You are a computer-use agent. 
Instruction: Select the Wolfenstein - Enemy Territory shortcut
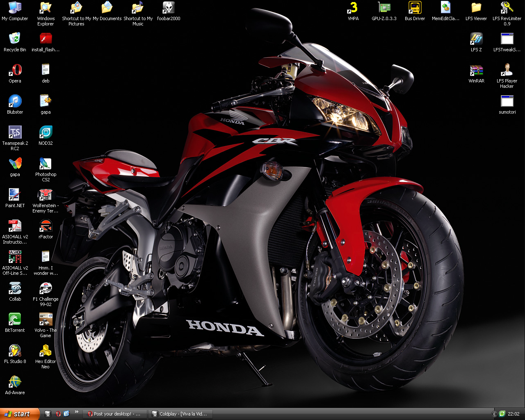46,201
